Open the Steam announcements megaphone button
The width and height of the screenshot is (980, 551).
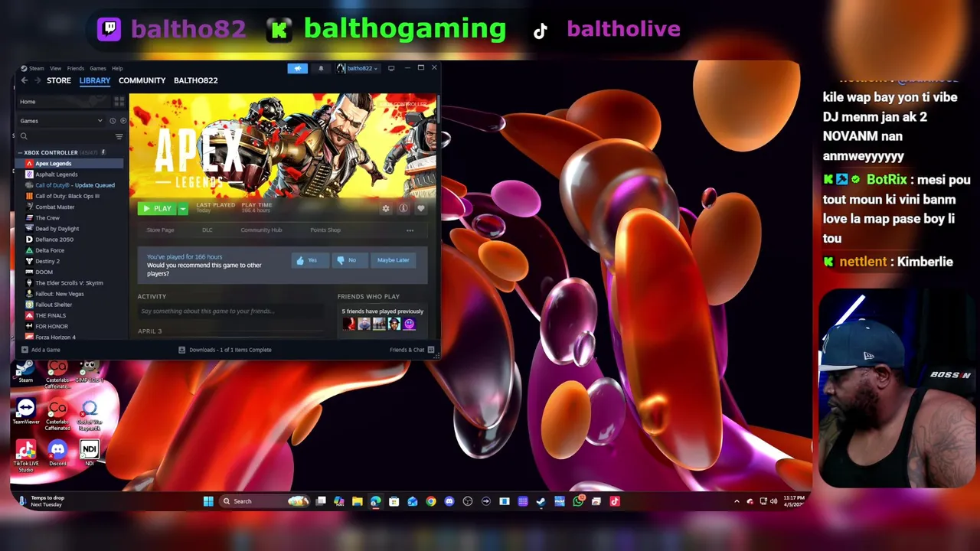click(298, 68)
